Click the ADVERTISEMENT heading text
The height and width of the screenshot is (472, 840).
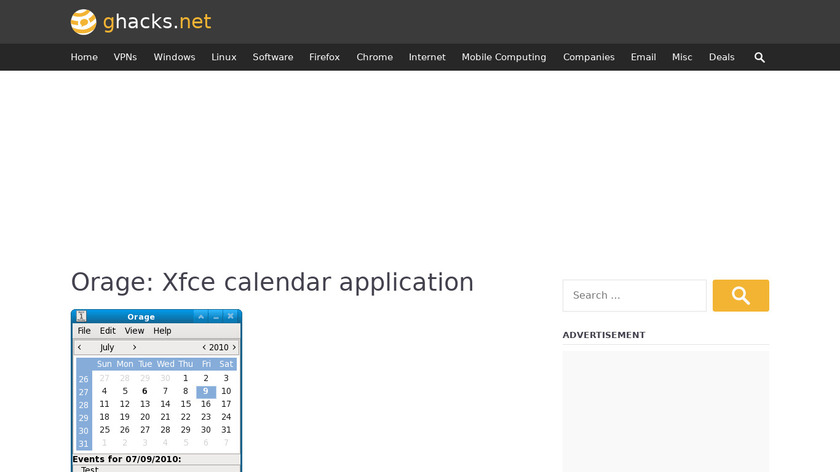coord(604,335)
